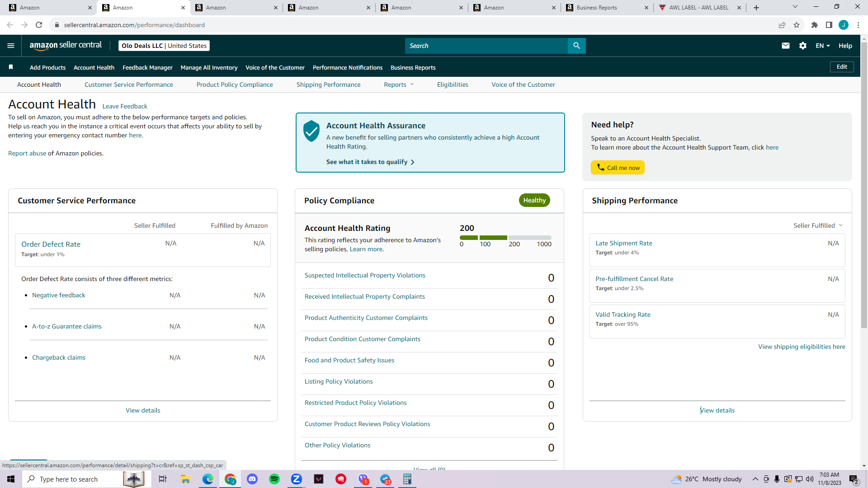Image resolution: width=868 pixels, height=488 pixels.
Task: Click the search magnifier button
Action: (x=576, y=46)
